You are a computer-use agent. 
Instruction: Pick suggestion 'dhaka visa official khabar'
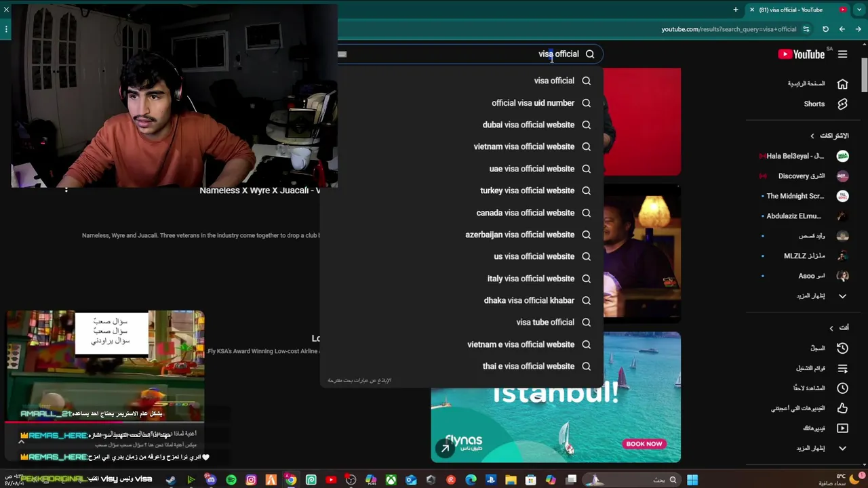(x=461, y=300)
